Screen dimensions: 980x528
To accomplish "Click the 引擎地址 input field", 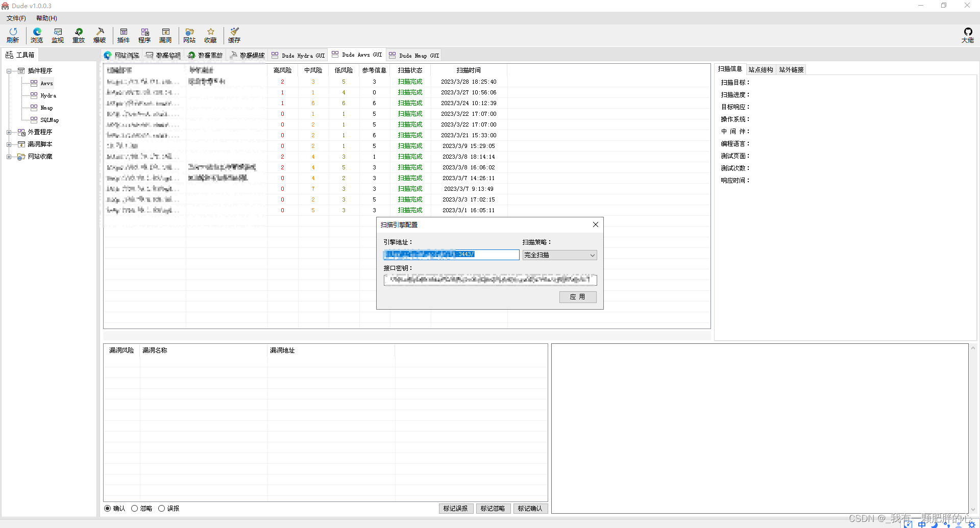I will [451, 255].
